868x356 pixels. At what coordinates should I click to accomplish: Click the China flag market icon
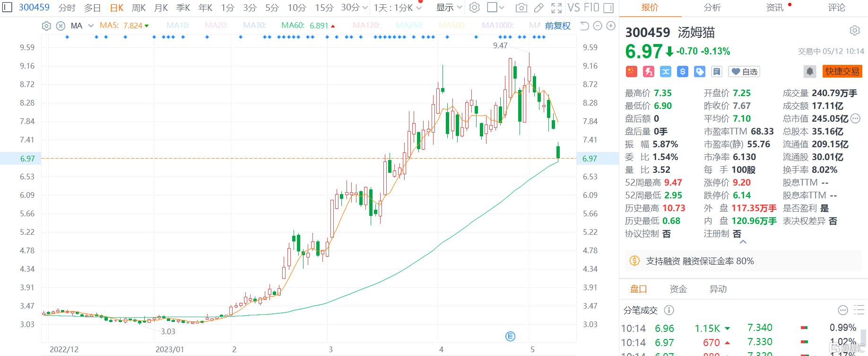pos(632,71)
